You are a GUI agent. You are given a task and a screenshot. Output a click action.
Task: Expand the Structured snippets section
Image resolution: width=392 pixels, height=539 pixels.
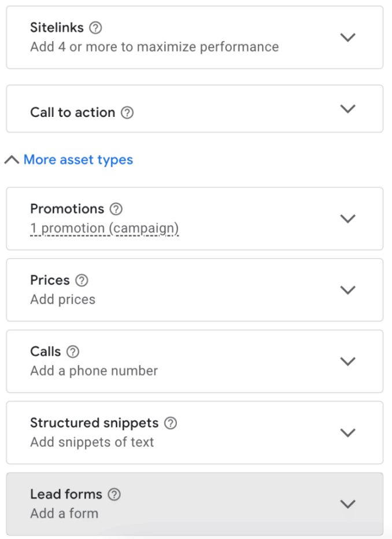[348, 433]
